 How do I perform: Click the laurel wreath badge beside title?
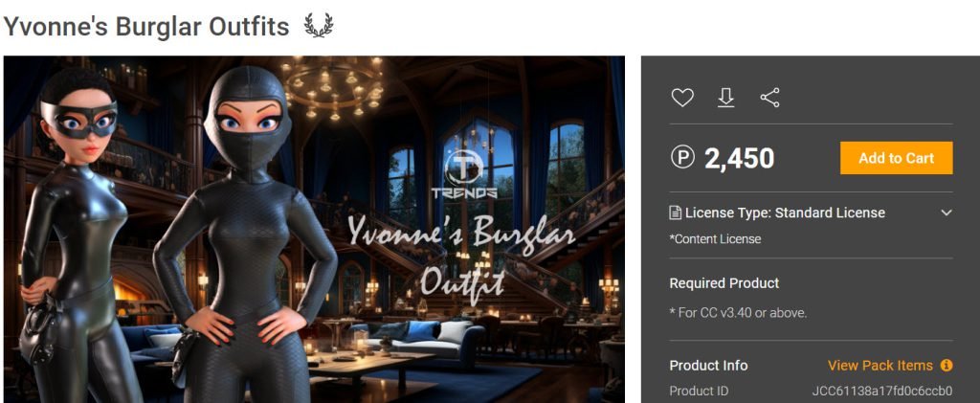[318, 26]
